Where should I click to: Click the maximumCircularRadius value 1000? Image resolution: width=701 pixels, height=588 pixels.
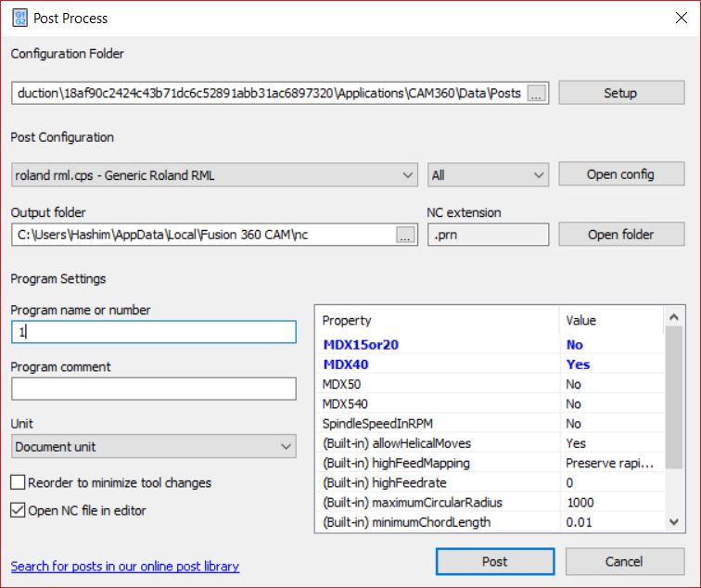pos(580,502)
